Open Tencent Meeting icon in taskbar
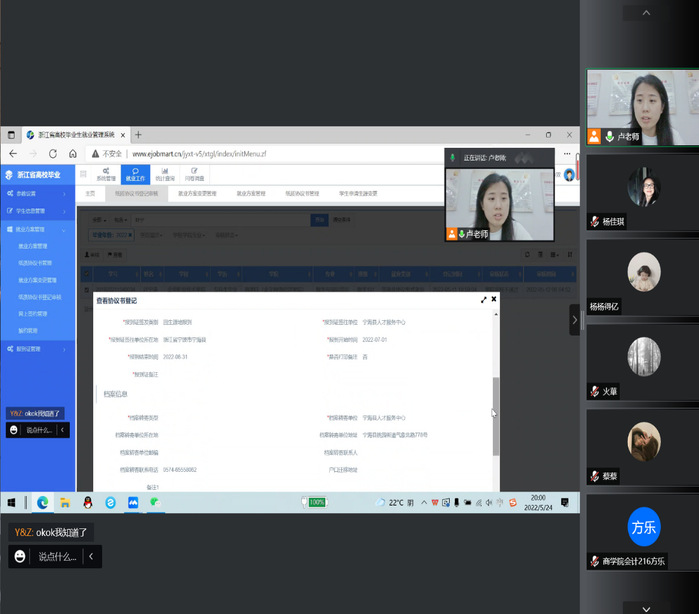Viewport: 699px width, 614px height. [x=133, y=503]
